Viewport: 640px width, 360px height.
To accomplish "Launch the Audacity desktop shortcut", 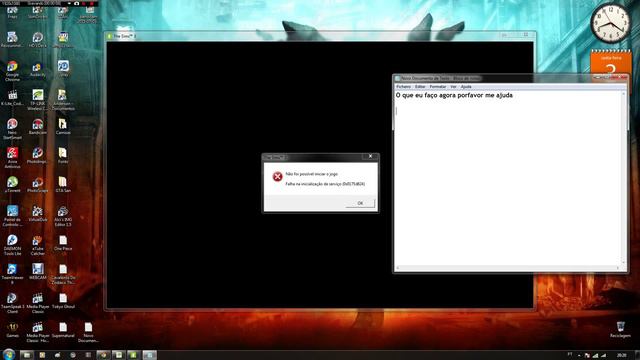I will coord(38,69).
